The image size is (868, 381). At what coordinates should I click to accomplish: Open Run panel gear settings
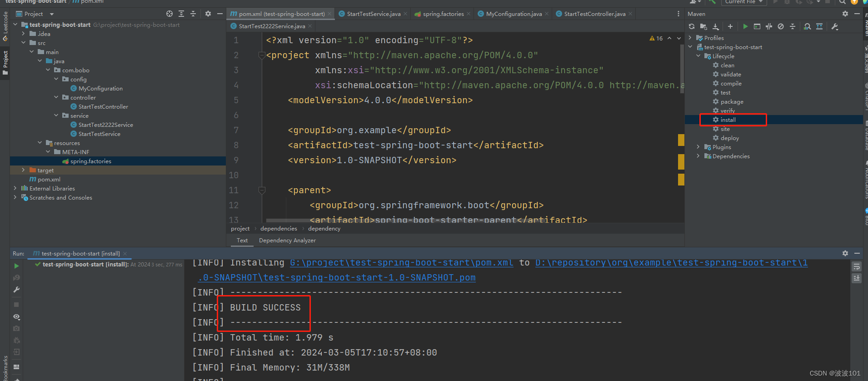tap(845, 253)
